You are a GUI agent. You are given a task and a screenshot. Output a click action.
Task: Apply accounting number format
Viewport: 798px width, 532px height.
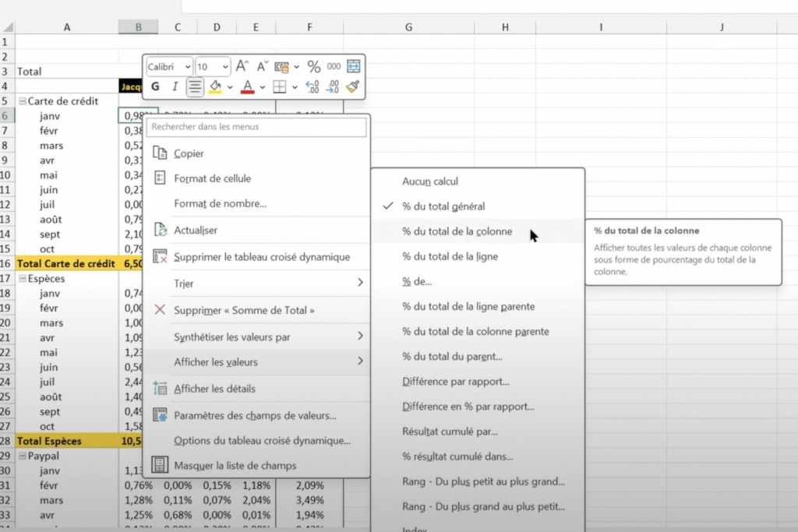coord(281,67)
